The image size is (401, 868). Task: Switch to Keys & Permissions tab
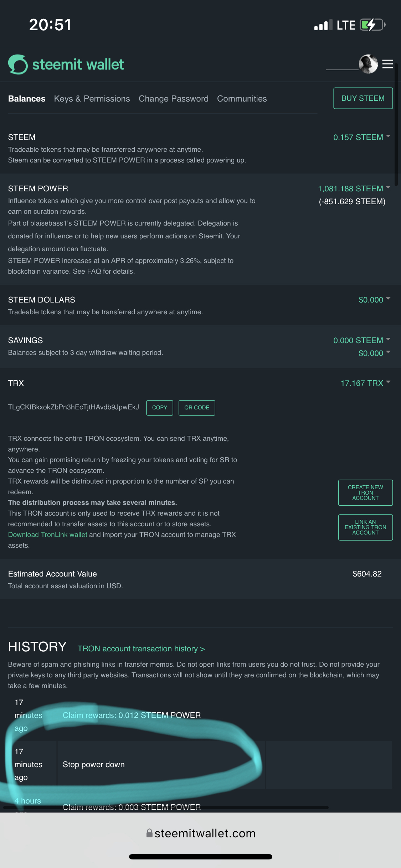92,99
